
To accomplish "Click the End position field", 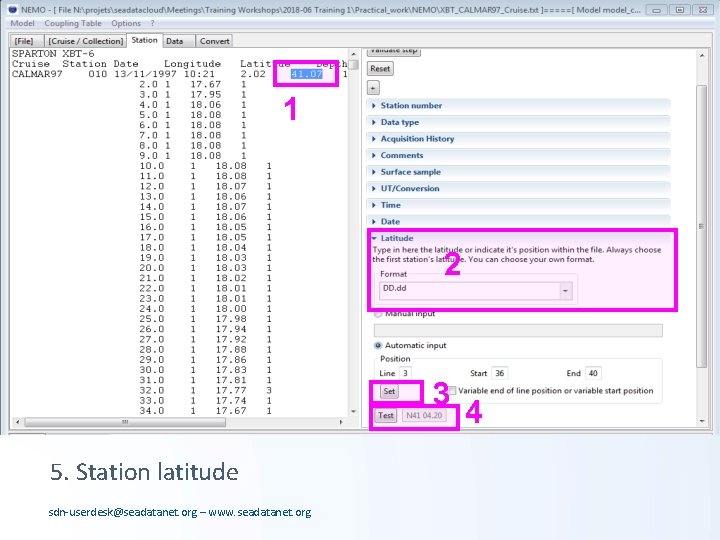I will pos(593,373).
